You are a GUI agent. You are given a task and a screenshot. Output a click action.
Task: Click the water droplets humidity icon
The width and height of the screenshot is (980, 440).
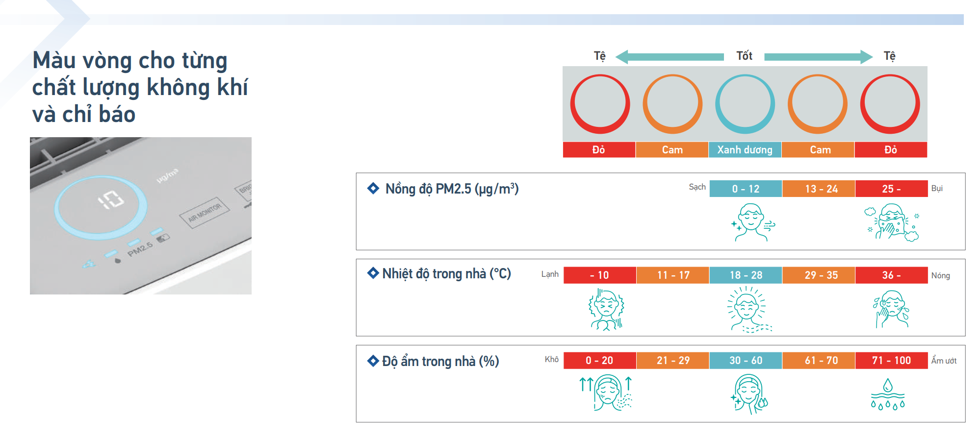click(888, 394)
